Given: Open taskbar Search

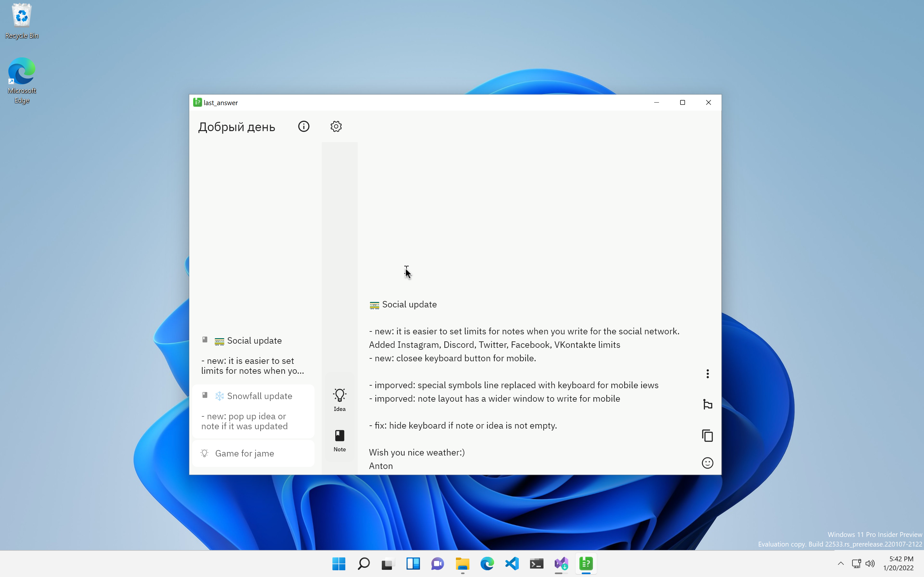Looking at the screenshot, I should click(x=364, y=564).
